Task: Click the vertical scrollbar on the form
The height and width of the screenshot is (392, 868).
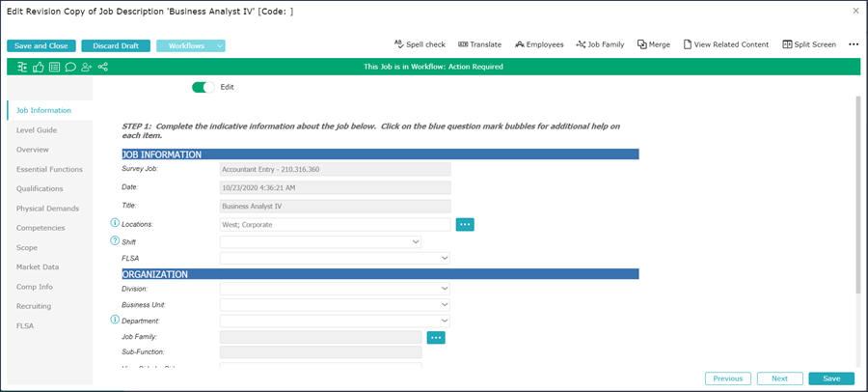Action: [x=856, y=193]
